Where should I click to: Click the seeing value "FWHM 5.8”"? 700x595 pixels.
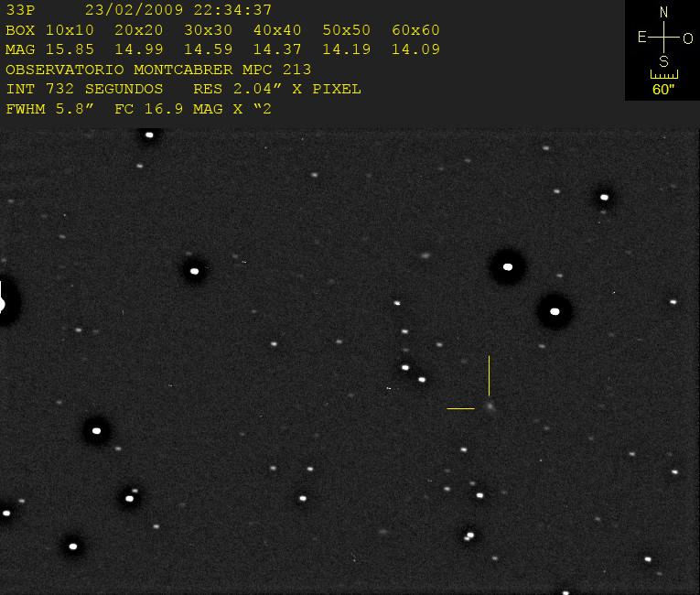click(49, 109)
